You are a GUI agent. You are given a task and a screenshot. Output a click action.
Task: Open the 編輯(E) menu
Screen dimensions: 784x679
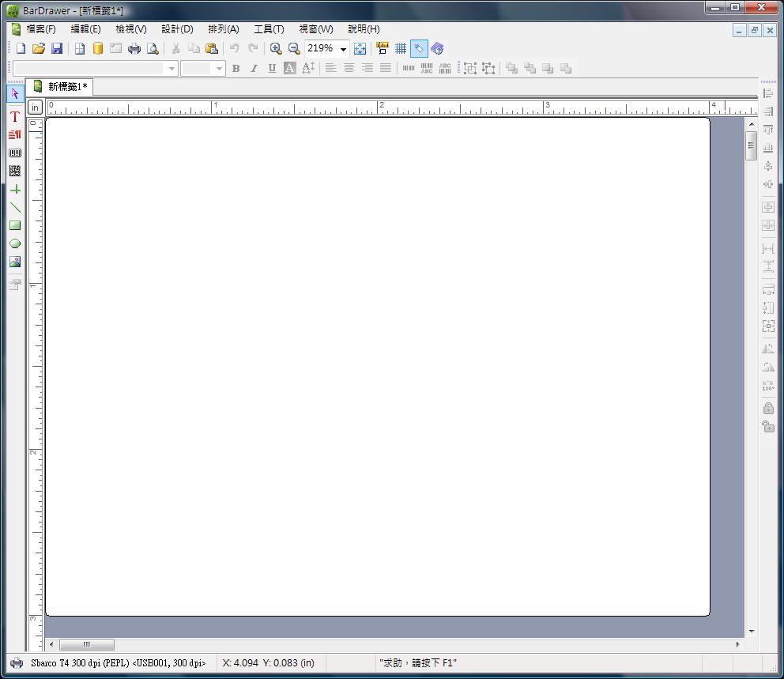[x=85, y=29]
